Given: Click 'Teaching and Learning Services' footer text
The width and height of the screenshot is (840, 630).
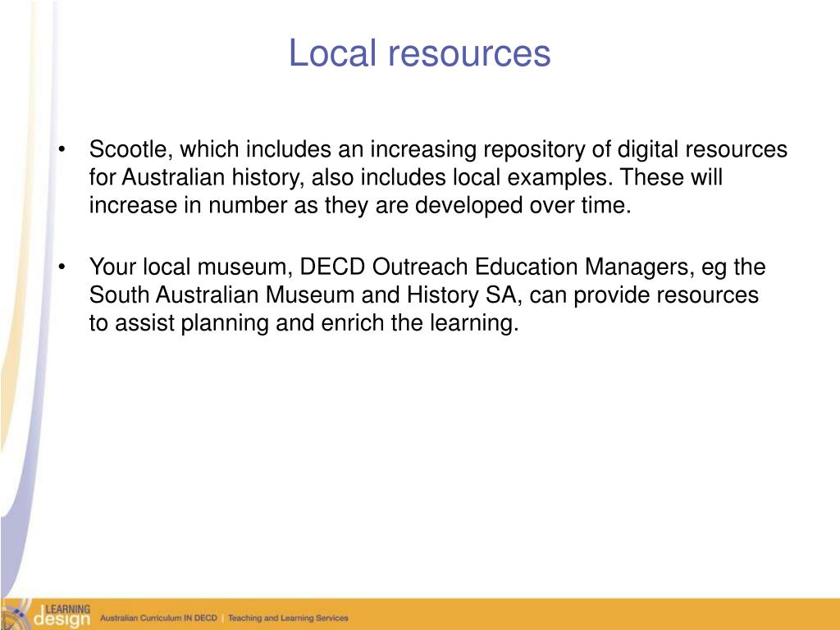Looking at the screenshot, I should (288, 618).
